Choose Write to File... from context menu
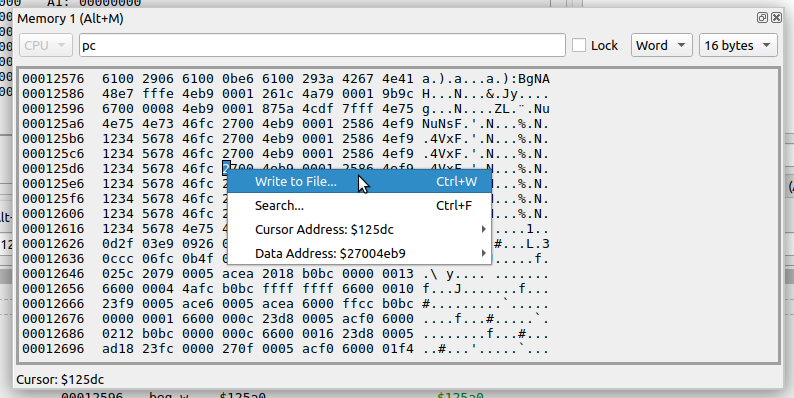The image size is (794, 398). pyautogui.click(x=359, y=182)
